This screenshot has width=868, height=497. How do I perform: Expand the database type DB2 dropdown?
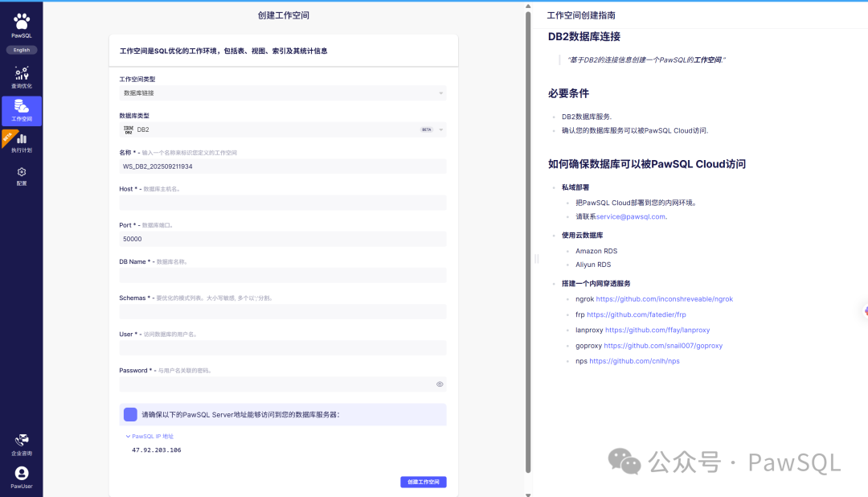(x=282, y=129)
